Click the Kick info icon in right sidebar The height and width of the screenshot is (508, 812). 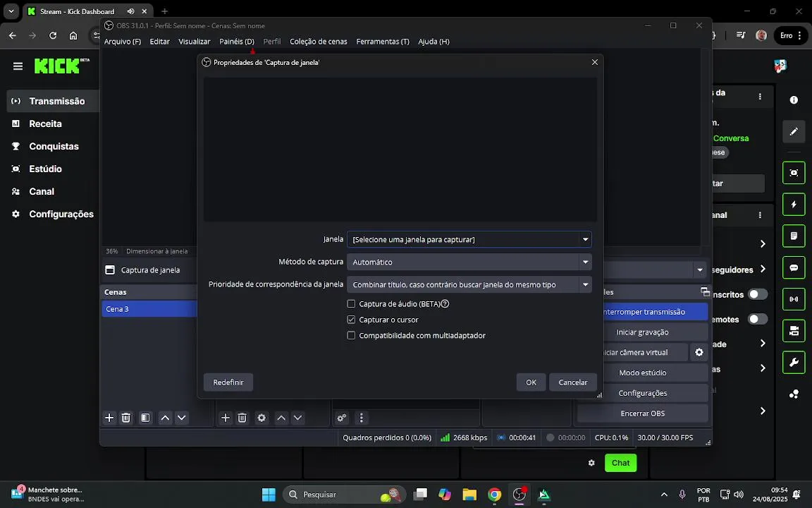point(794,100)
